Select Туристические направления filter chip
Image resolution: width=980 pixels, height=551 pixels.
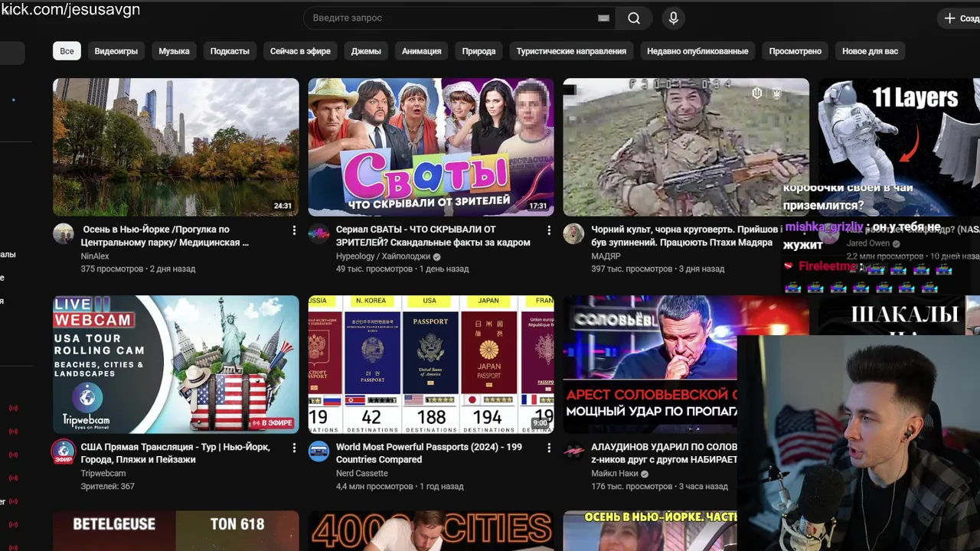[571, 51]
